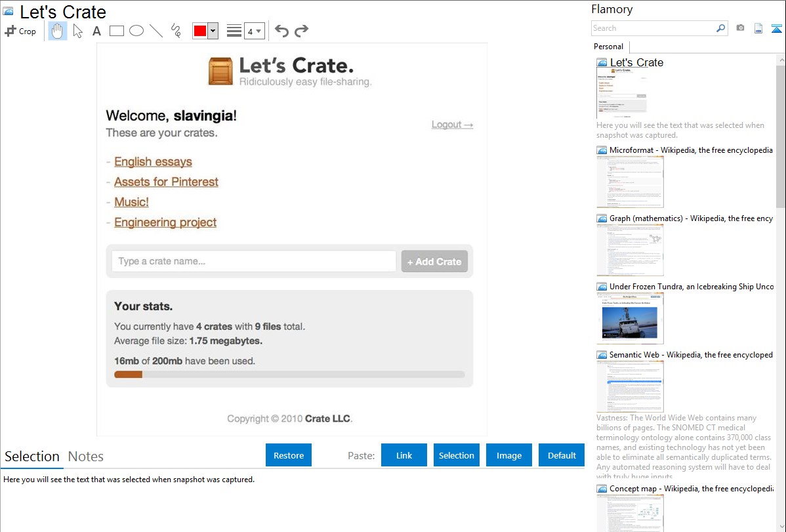Viewport: 786px width, 532px height.
Task: Click the camera capture icon
Action: point(740,28)
